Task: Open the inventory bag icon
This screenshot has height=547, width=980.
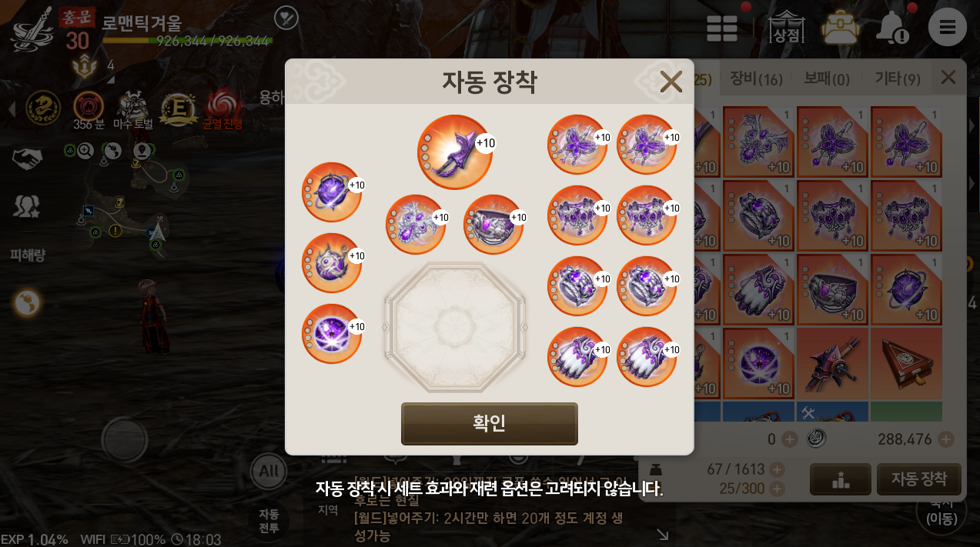Action: tap(840, 28)
